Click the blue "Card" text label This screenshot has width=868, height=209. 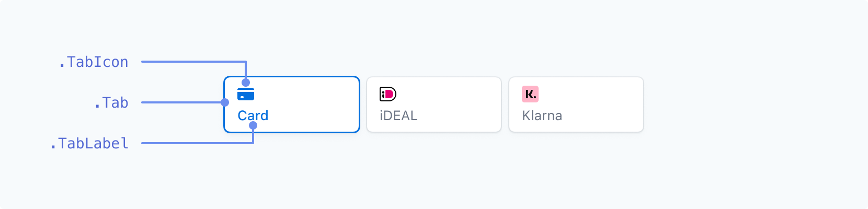click(x=253, y=115)
